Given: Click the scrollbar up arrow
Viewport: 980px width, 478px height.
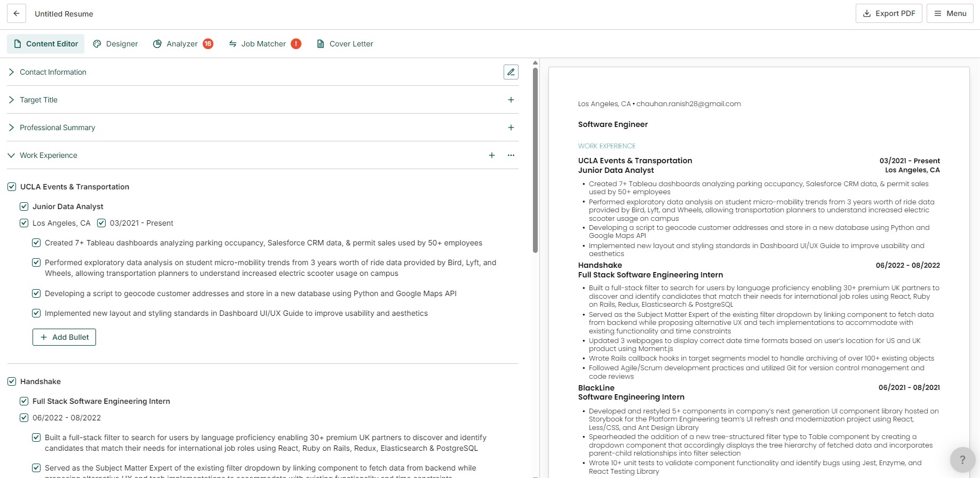Looking at the screenshot, I should click(x=535, y=63).
